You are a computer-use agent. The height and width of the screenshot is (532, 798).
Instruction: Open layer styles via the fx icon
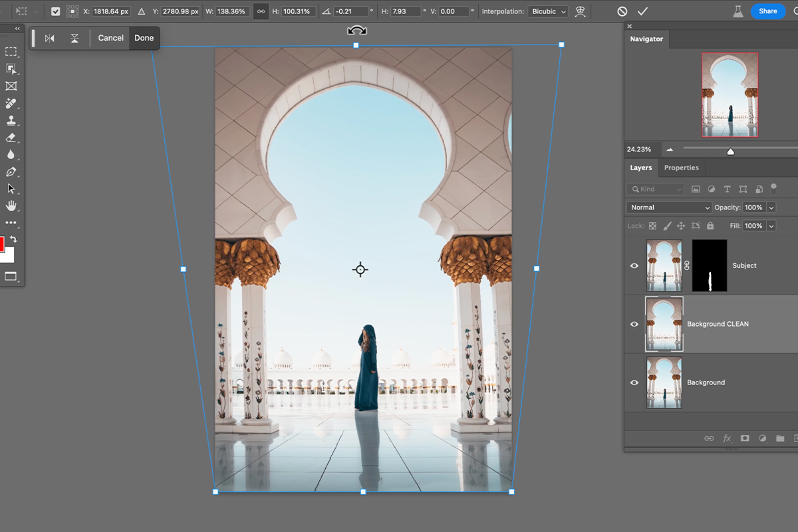point(727,438)
